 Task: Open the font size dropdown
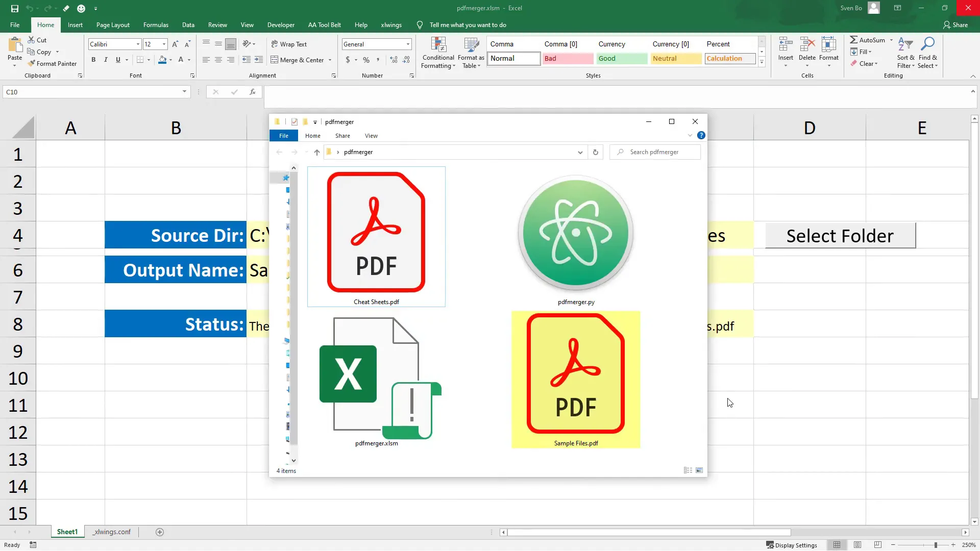click(x=163, y=44)
